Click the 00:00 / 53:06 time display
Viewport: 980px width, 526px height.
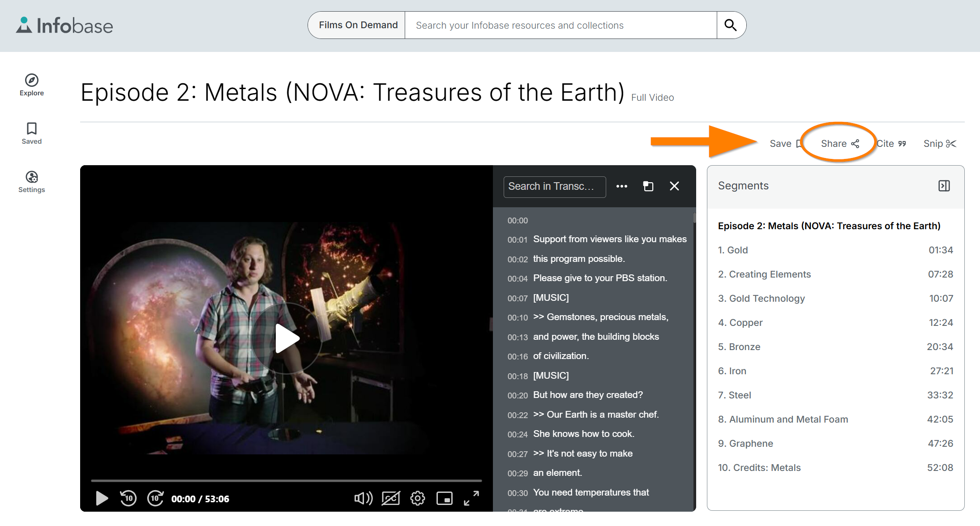click(x=200, y=499)
